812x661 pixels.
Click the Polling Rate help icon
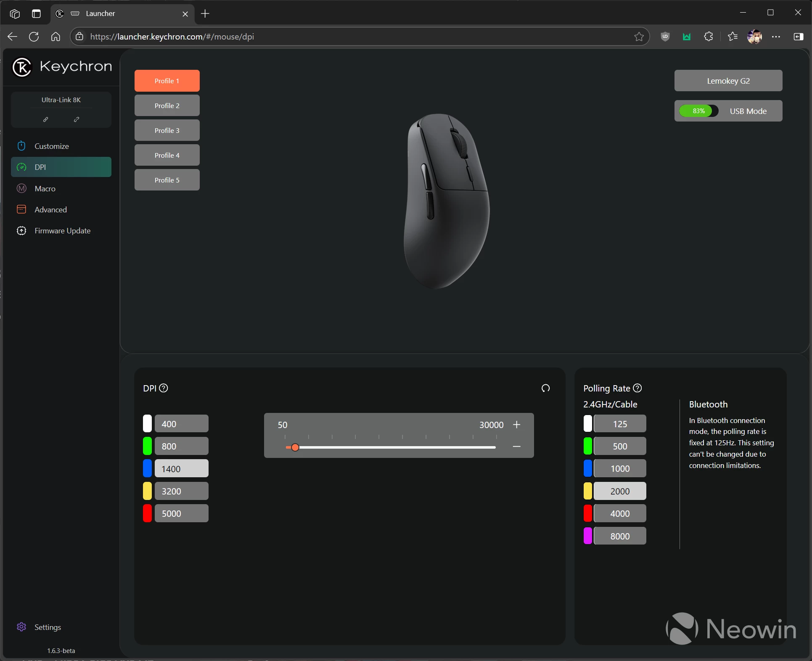pyautogui.click(x=637, y=388)
